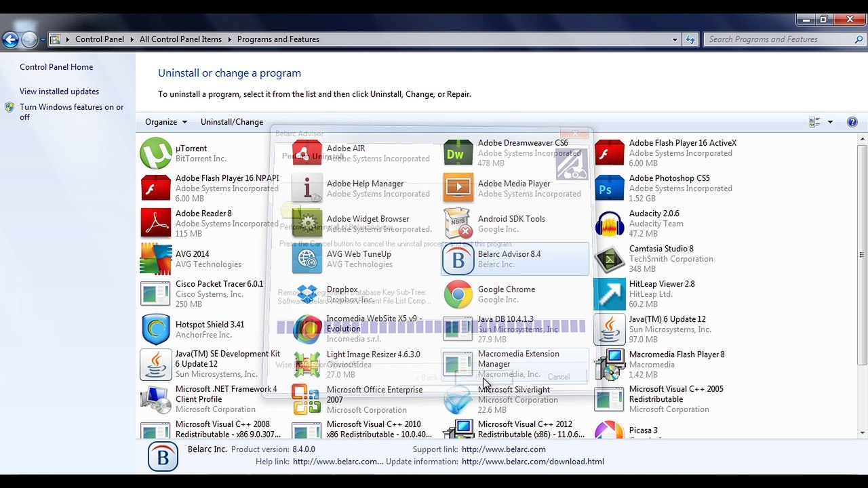Click Cancel in the Belarc Advisor uninstall dialog
Viewport: 868px width, 488px height.
pos(559,377)
